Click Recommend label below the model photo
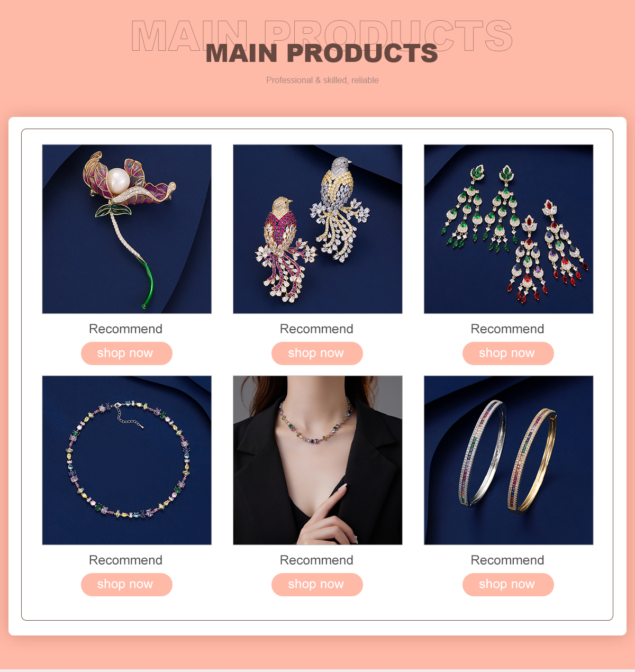 [316, 560]
